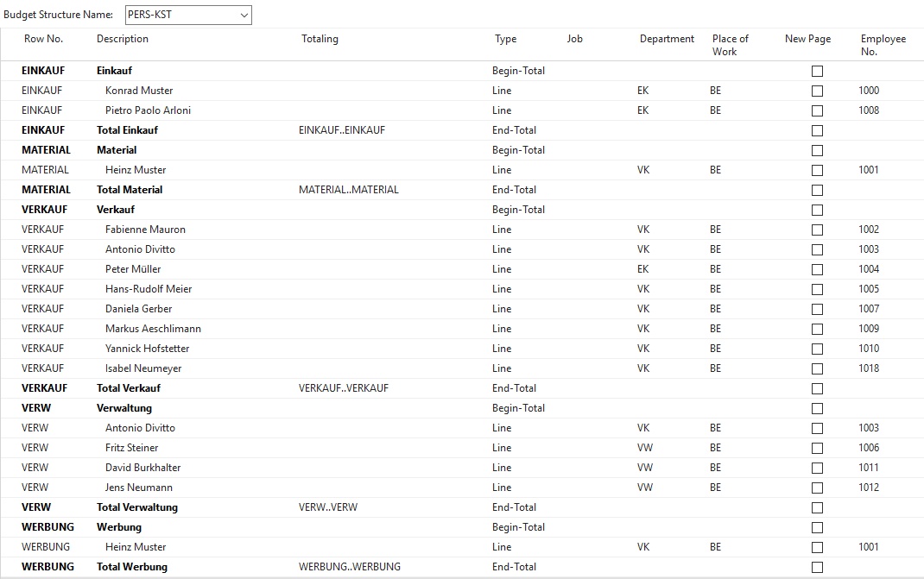Check New Page for Konrad Muster row
Screen dimensions: 924x579
click(x=817, y=91)
